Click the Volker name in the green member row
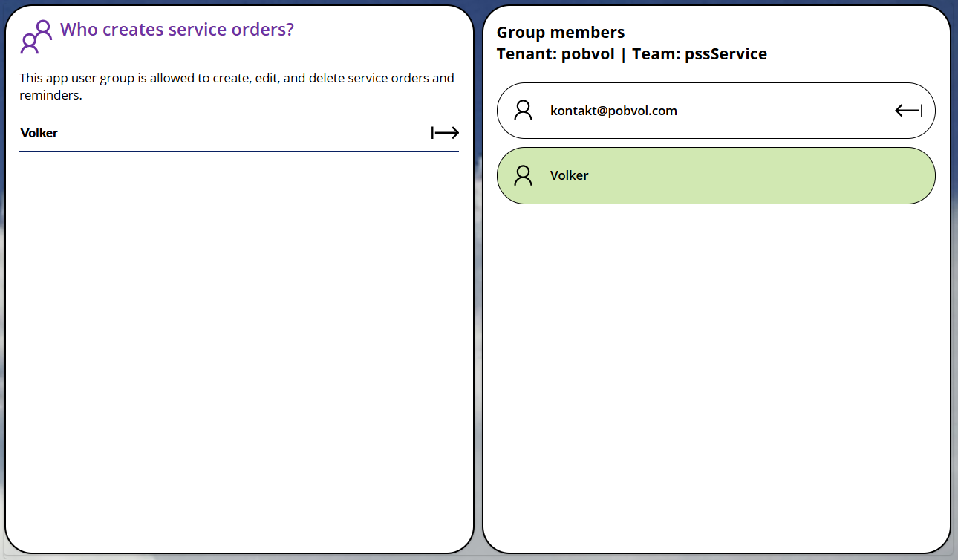 tap(569, 175)
